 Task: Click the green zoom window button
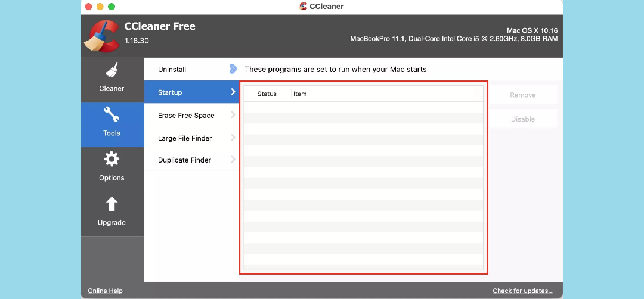coord(112,7)
